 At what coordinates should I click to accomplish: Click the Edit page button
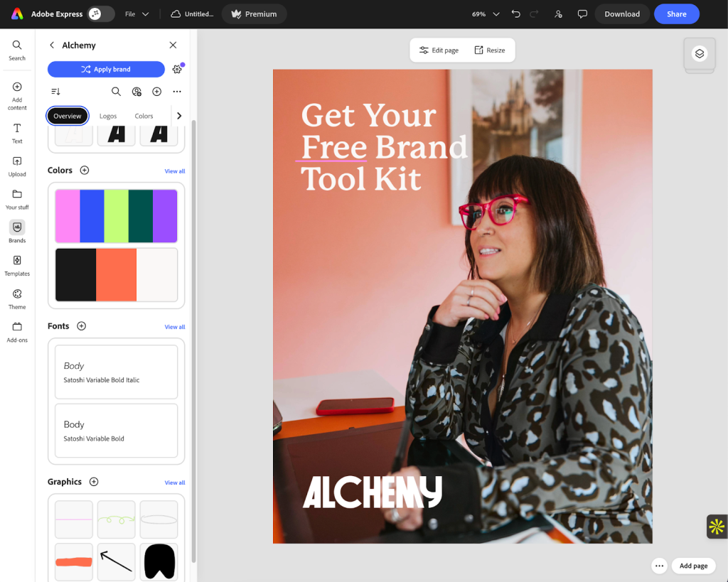[439, 50]
